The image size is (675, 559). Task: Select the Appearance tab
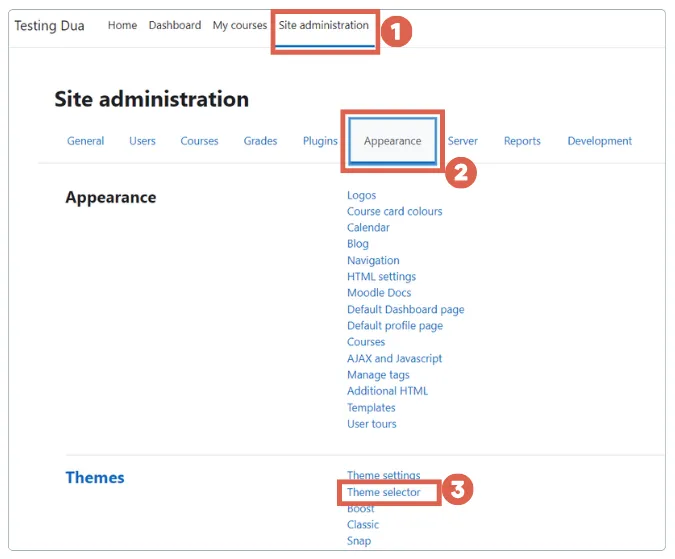pyautogui.click(x=393, y=141)
